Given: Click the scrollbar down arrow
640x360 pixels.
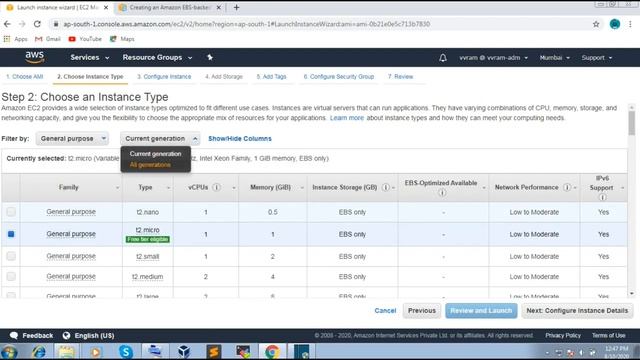Looking at the screenshot, I should click(x=632, y=293).
